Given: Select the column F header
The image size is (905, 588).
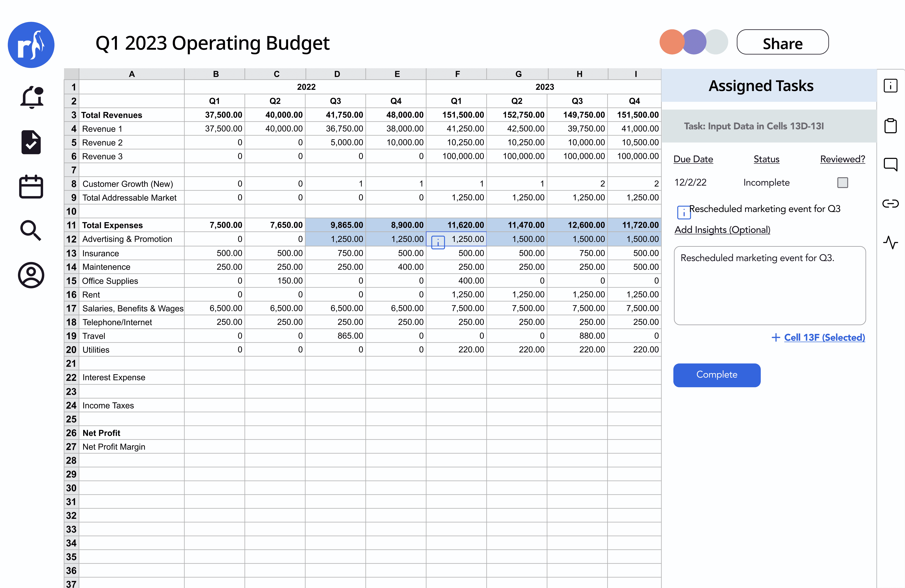Looking at the screenshot, I should tap(457, 74).
